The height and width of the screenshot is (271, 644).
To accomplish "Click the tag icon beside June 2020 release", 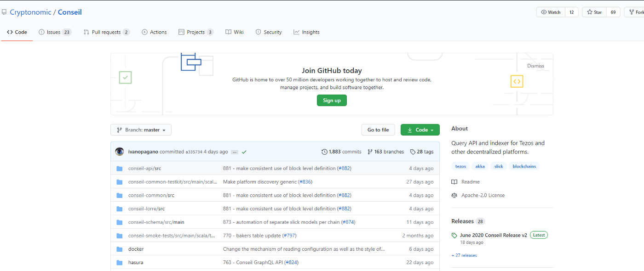I will tap(454, 235).
